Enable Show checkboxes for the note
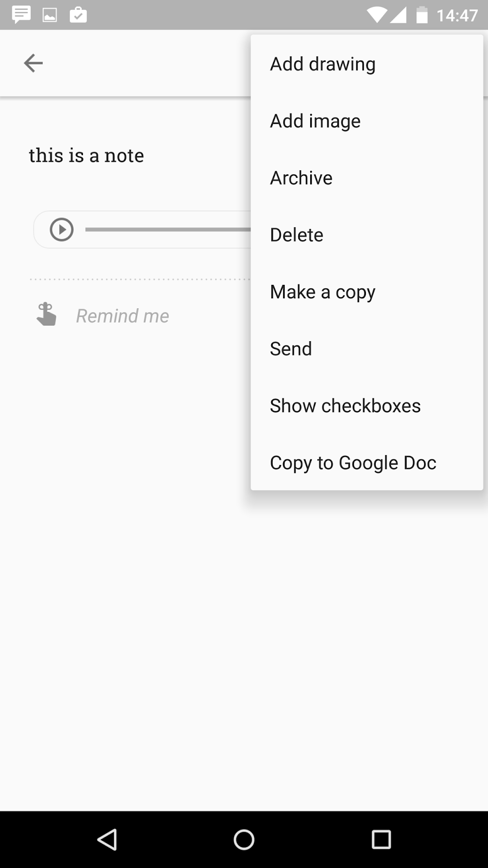 (x=345, y=405)
